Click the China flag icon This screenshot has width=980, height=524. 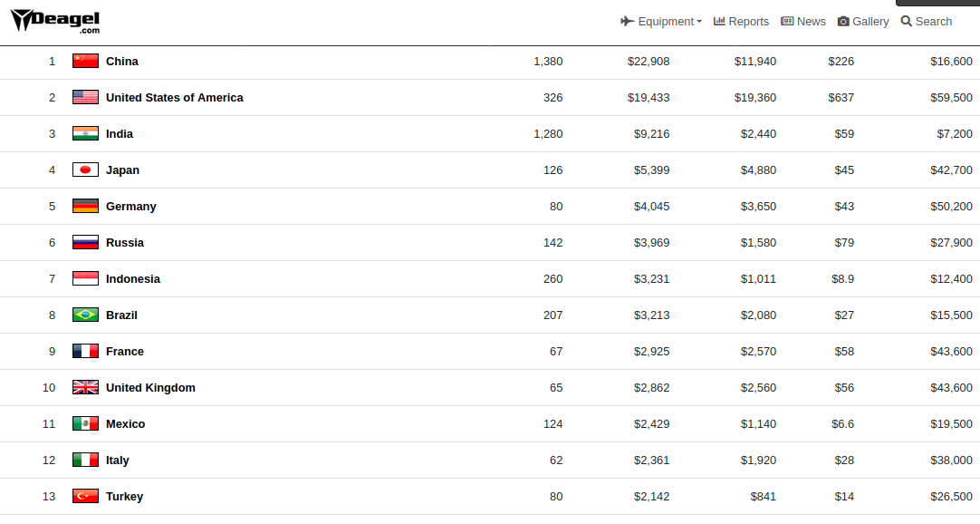click(85, 61)
